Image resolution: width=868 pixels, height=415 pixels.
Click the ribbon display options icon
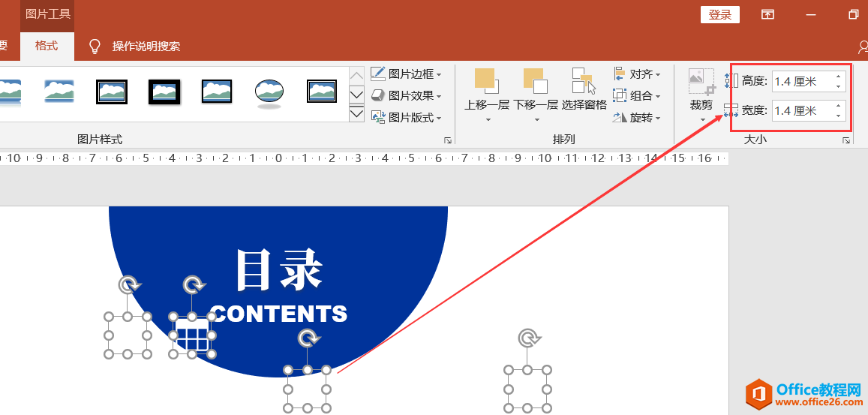click(x=767, y=15)
